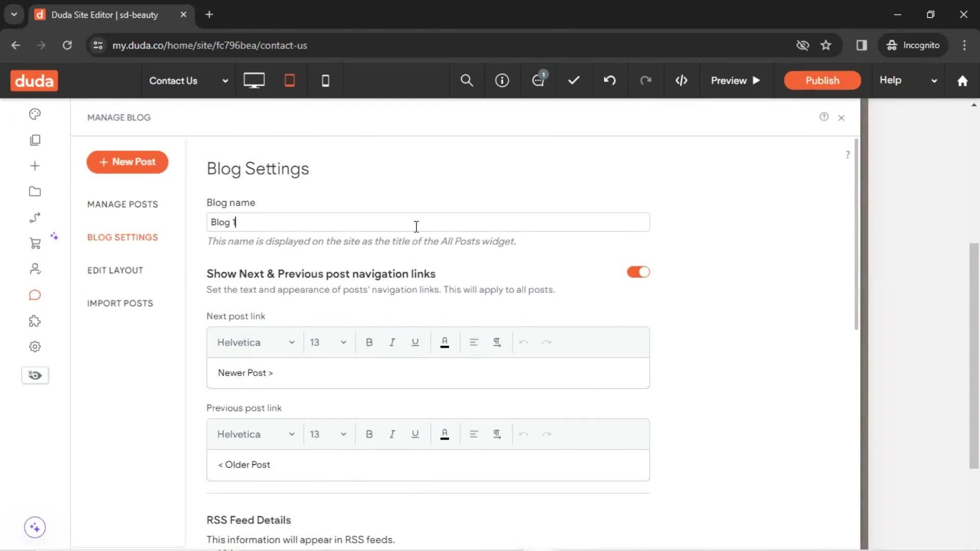
Task: Toggle bold in Next post link editor
Action: pyautogui.click(x=369, y=342)
